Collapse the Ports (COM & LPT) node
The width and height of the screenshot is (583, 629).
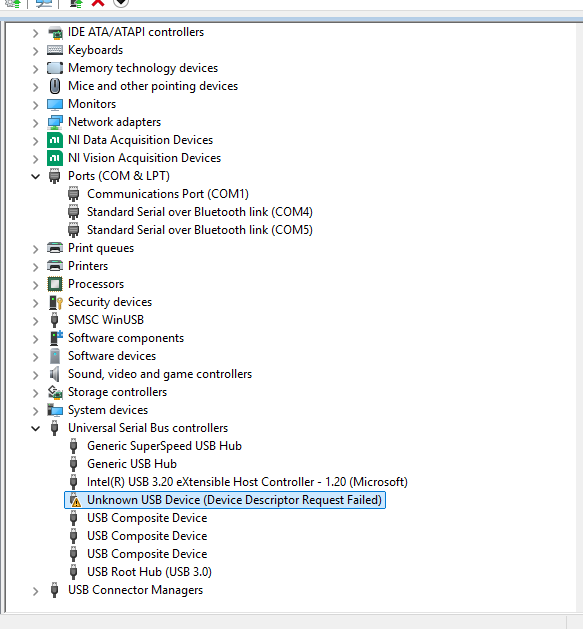coord(35,176)
